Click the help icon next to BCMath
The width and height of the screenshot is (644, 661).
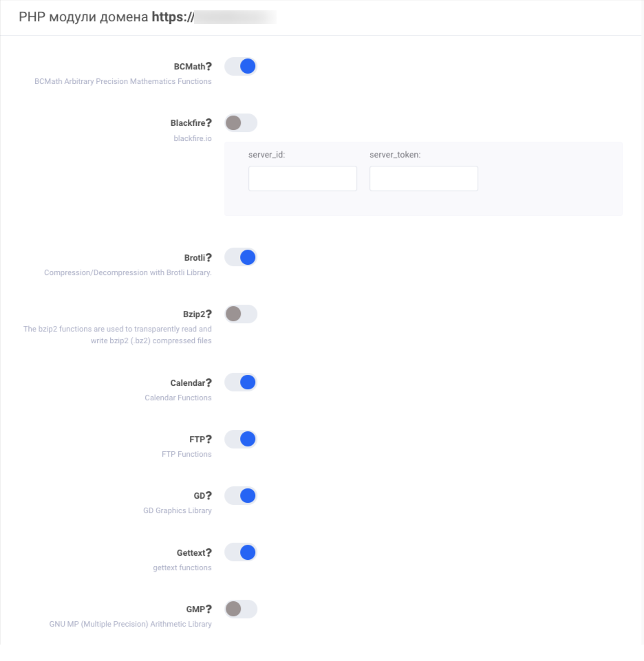(208, 67)
